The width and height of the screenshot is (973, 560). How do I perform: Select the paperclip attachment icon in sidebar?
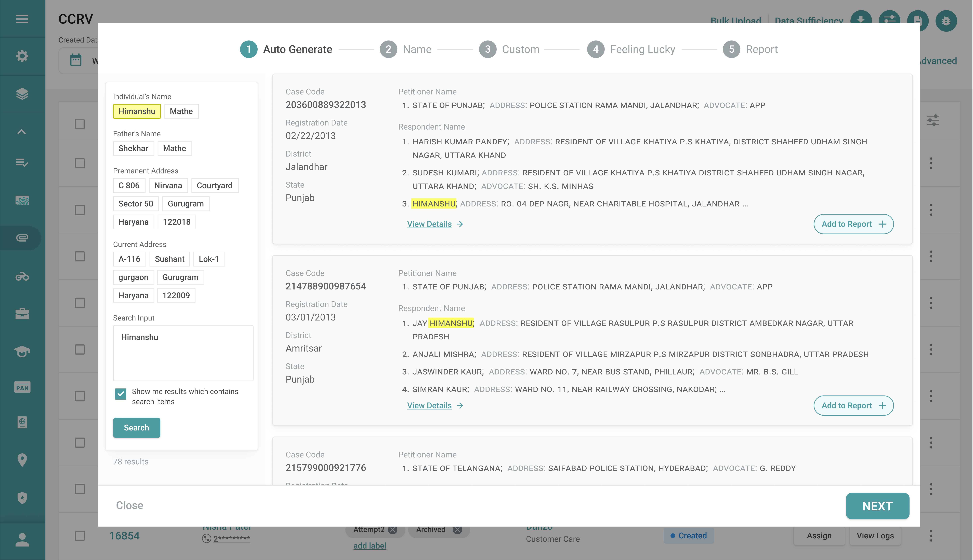[x=22, y=238]
